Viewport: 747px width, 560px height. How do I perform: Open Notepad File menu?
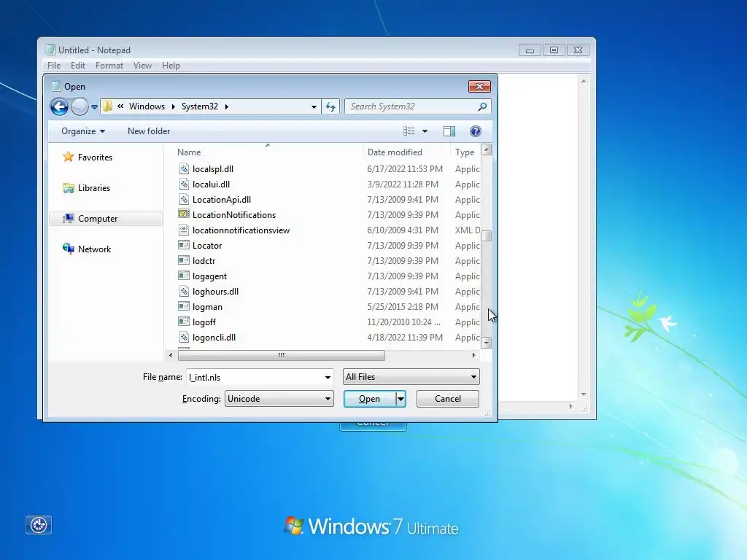click(54, 66)
